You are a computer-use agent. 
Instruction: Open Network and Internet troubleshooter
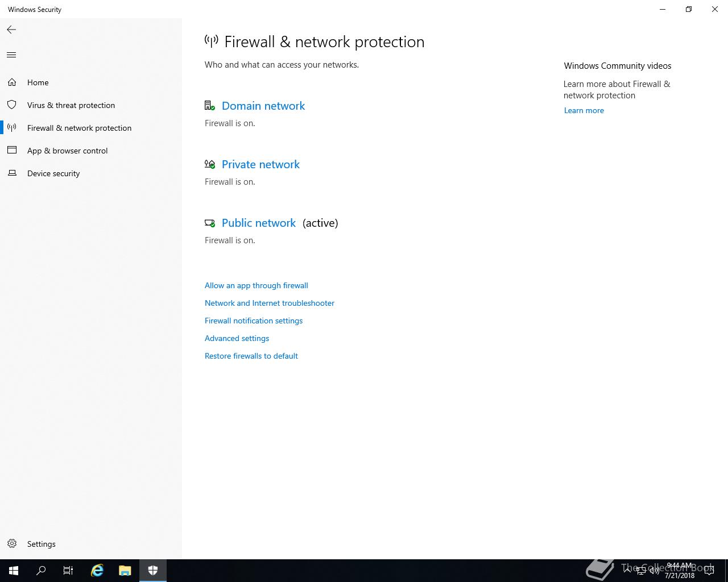[x=270, y=303]
